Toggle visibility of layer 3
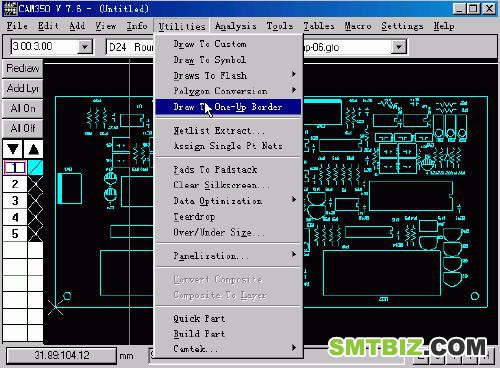500x368 pixels. [35, 201]
